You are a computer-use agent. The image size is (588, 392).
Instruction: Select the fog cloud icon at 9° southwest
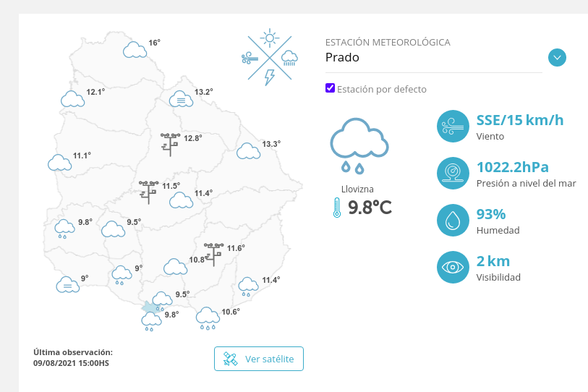point(68,285)
